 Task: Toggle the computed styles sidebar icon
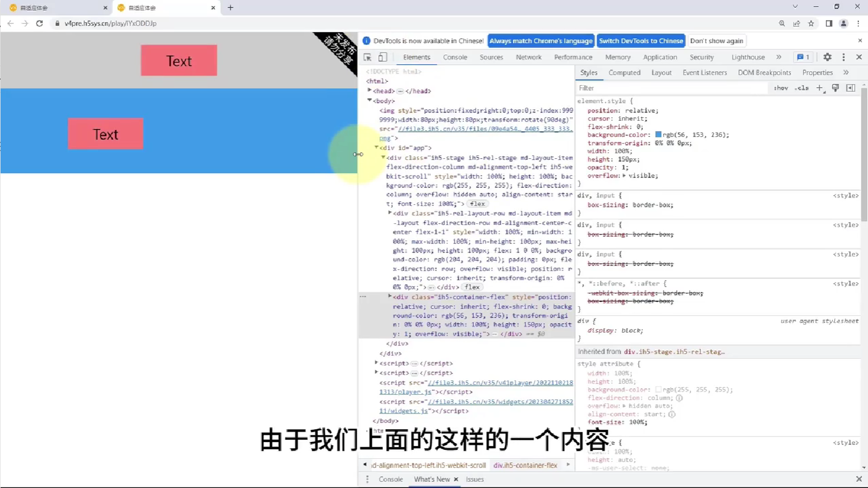(851, 88)
